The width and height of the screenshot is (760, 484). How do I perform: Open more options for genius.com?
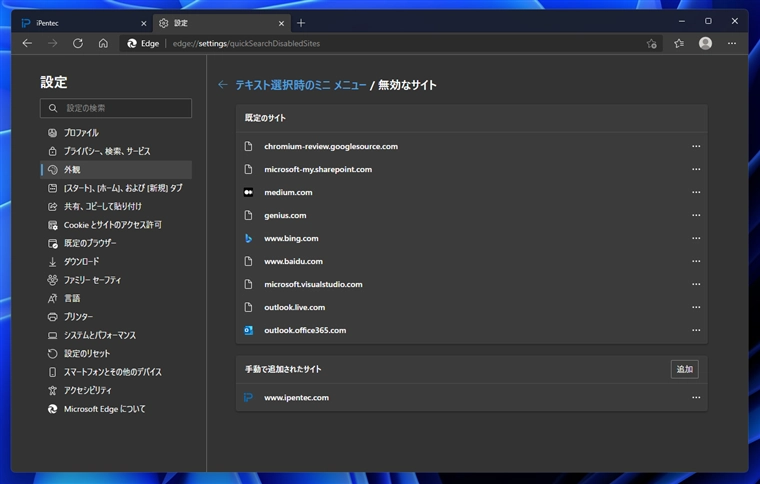pyautogui.click(x=696, y=215)
